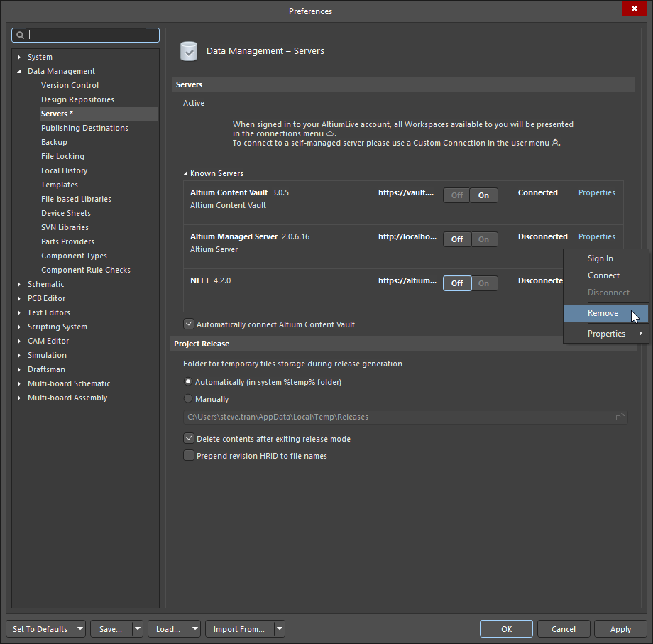Expand the System tree node
This screenshot has width=653, height=644.
point(18,57)
